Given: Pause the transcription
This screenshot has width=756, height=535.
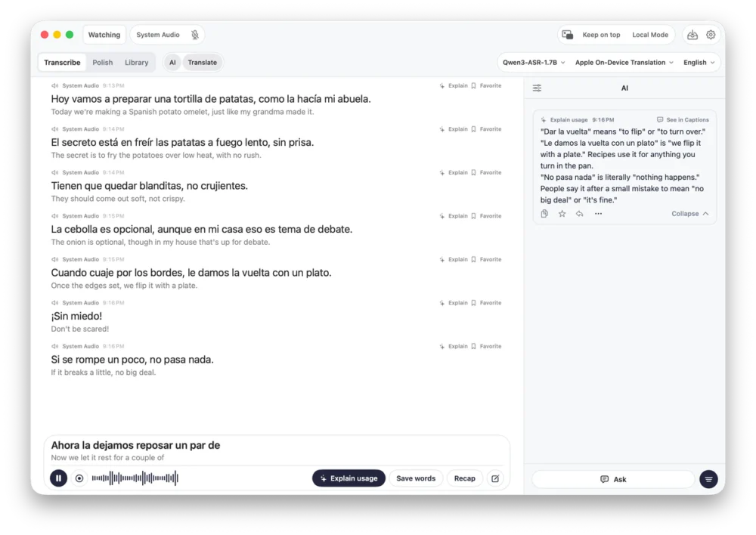Looking at the screenshot, I should (x=59, y=478).
